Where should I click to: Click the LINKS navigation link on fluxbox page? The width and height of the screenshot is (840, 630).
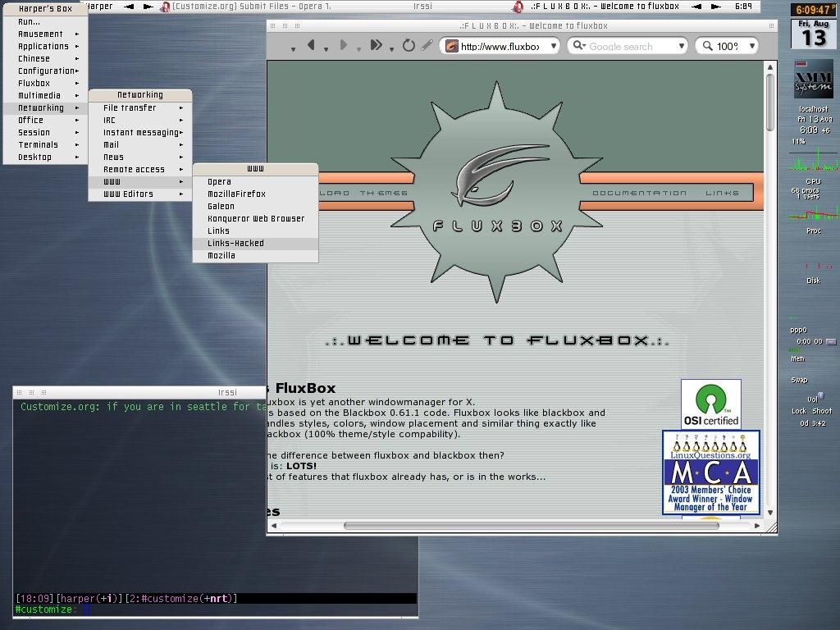722,193
